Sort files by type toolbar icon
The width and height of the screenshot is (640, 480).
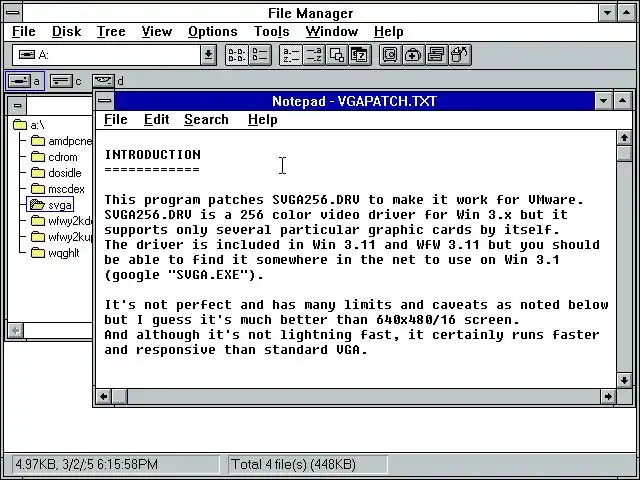[313, 55]
